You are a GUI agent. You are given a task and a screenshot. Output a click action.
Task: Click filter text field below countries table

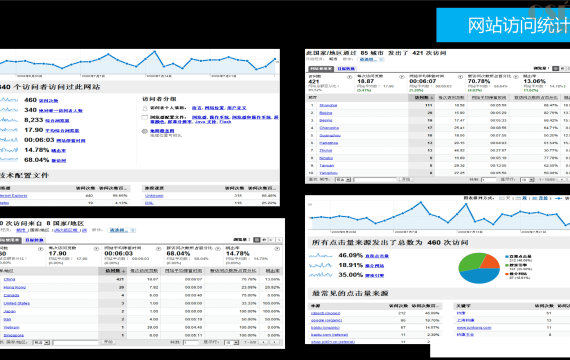coord(76,343)
